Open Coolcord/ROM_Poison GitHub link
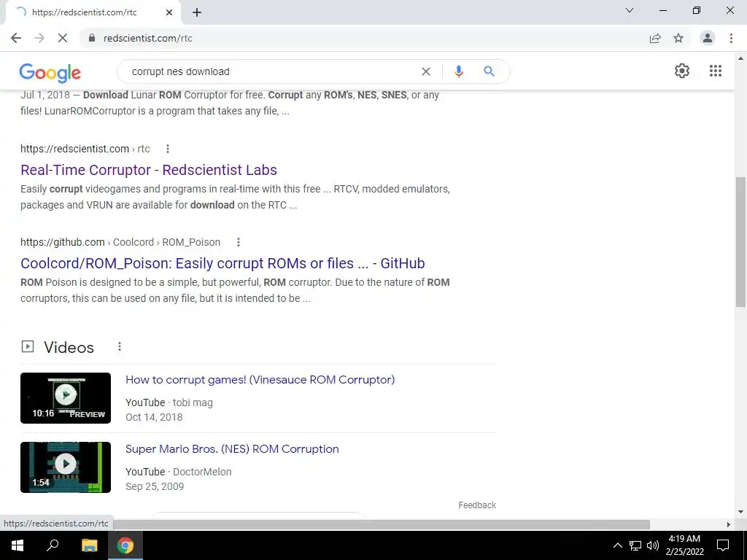Image resolution: width=747 pixels, height=560 pixels. click(x=222, y=263)
